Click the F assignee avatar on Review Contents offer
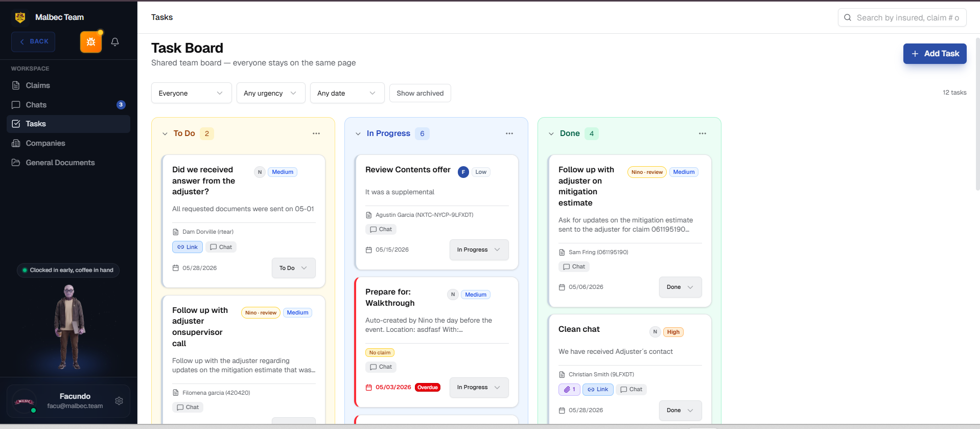980x429 pixels. (463, 172)
